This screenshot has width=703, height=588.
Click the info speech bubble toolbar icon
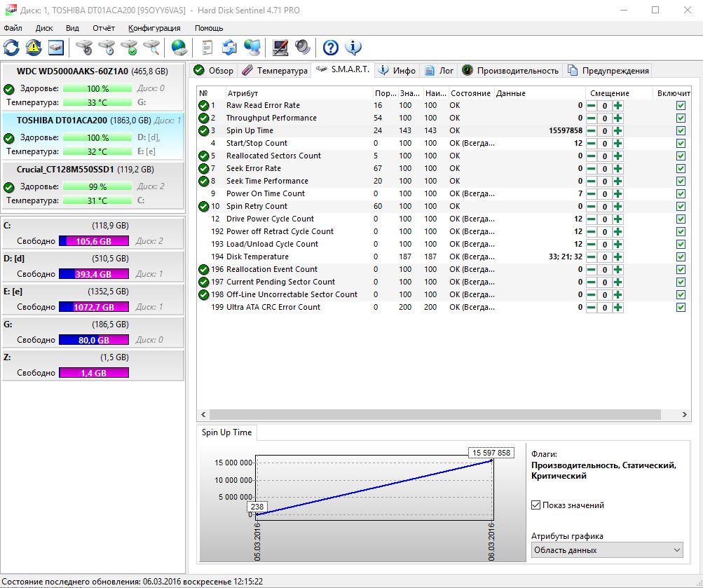click(x=353, y=48)
